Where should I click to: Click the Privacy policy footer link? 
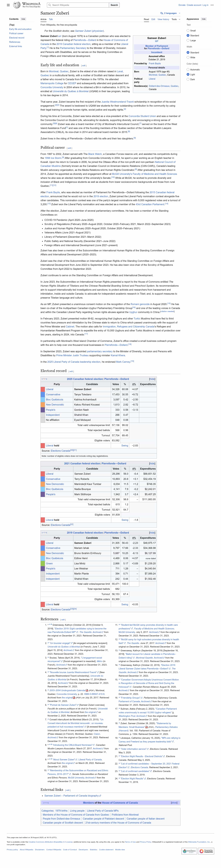(x=12, y=849)
